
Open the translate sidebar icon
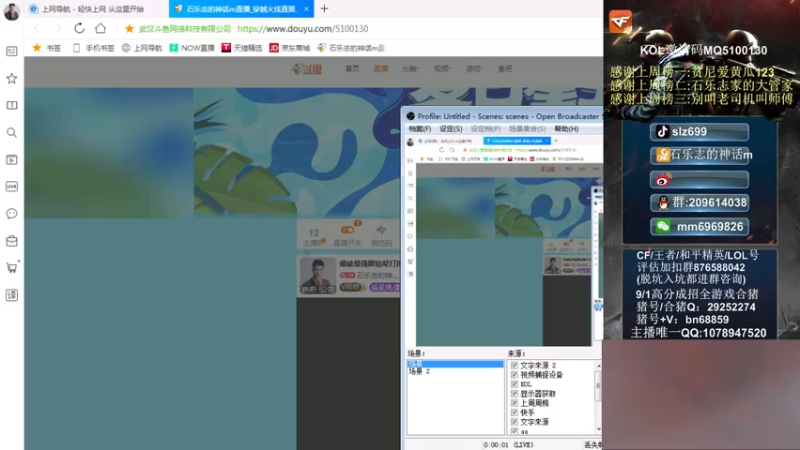point(12,295)
